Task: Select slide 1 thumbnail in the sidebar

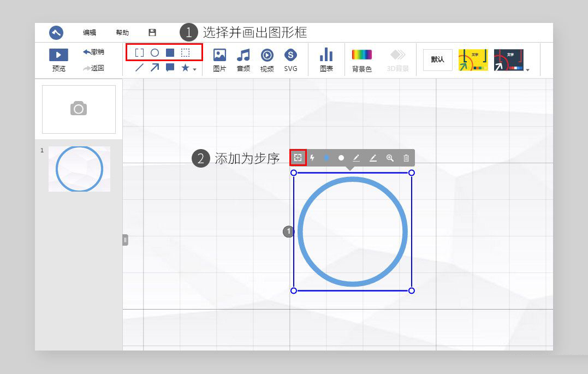Action: (x=79, y=168)
